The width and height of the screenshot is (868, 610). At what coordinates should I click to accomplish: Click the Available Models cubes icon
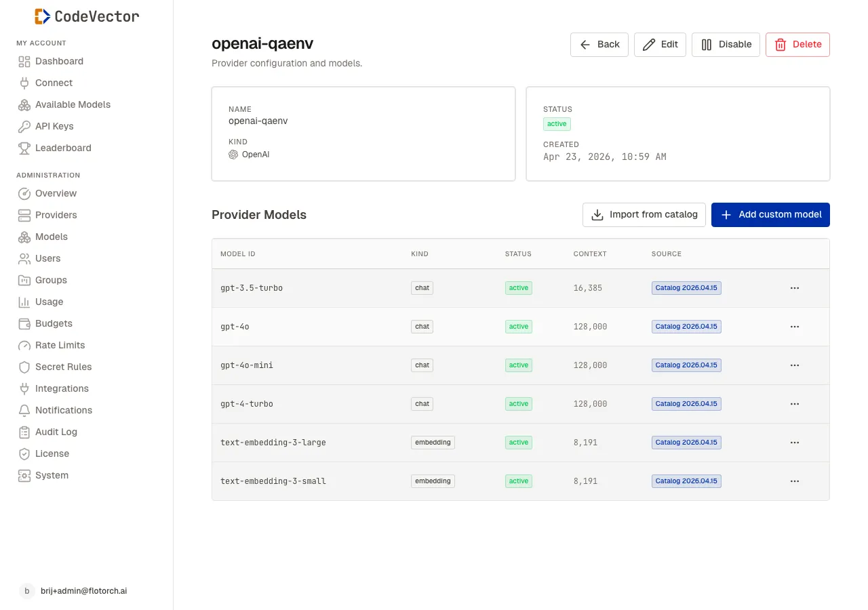point(24,105)
